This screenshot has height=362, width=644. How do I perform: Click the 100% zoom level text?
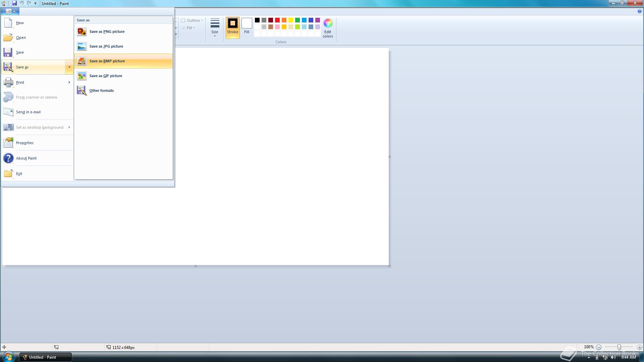pyautogui.click(x=589, y=347)
